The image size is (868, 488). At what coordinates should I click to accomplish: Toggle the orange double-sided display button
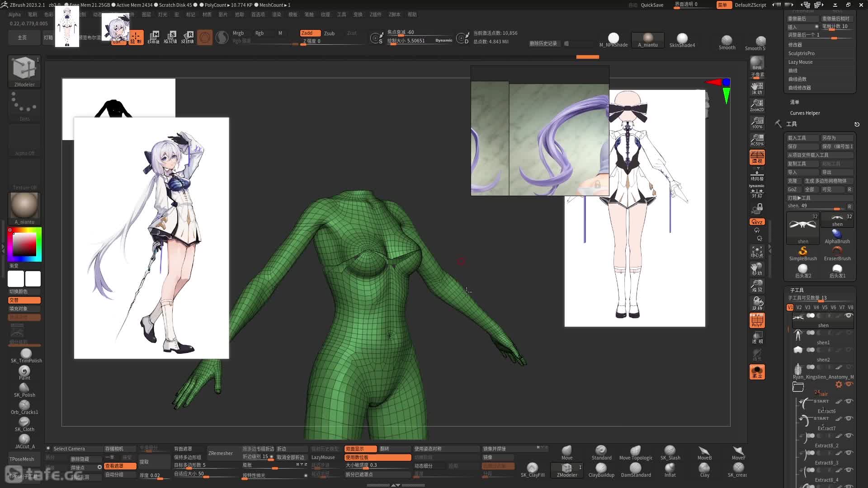[360, 449]
